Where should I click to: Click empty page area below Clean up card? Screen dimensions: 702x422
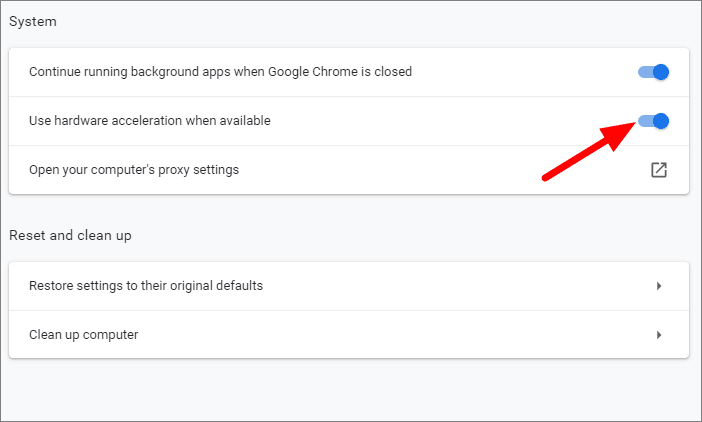tap(349, 389)
